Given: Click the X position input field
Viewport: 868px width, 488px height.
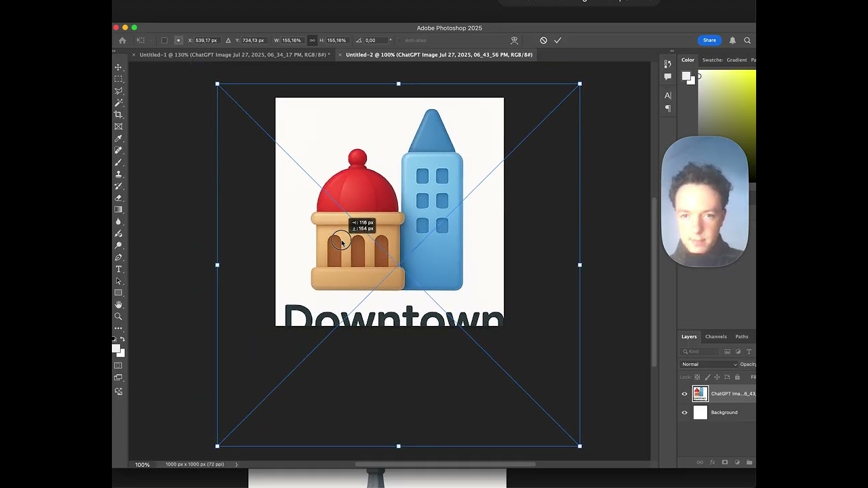Looking at the screenshot, I should click(207, 40).
